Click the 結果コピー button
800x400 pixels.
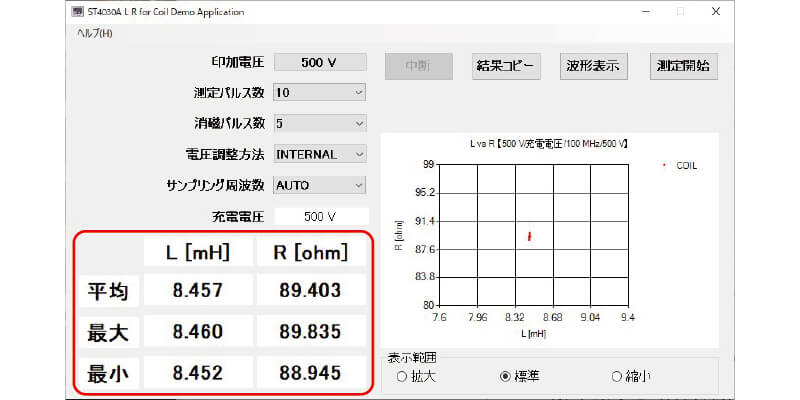click(506, 66)
